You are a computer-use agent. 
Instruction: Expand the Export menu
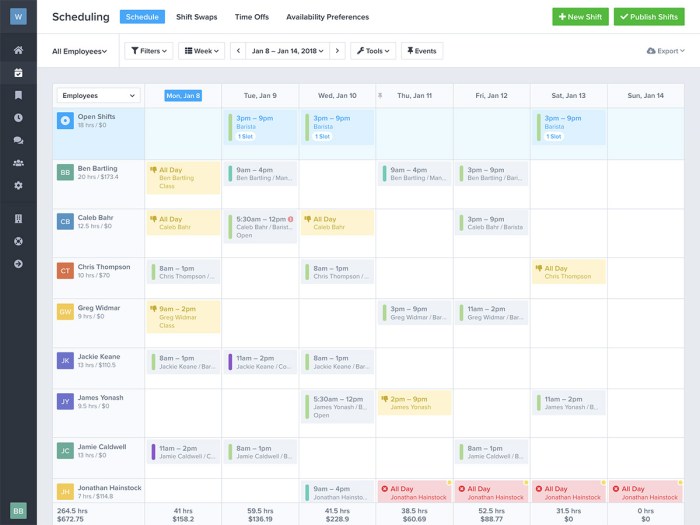(668, 51)
